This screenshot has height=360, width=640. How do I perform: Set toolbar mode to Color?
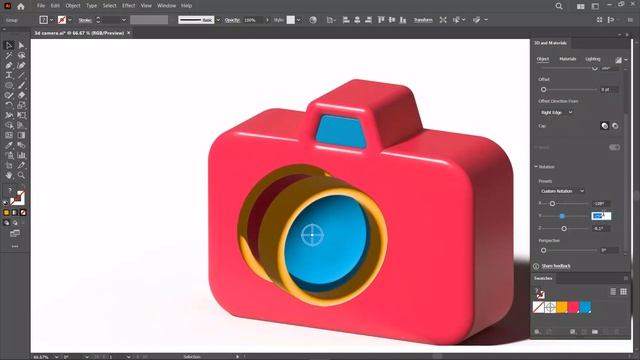[x=6, y=213]
